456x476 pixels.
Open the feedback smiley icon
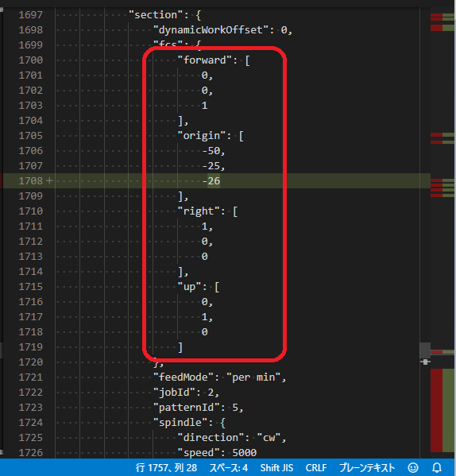click(x=413, y=467)
